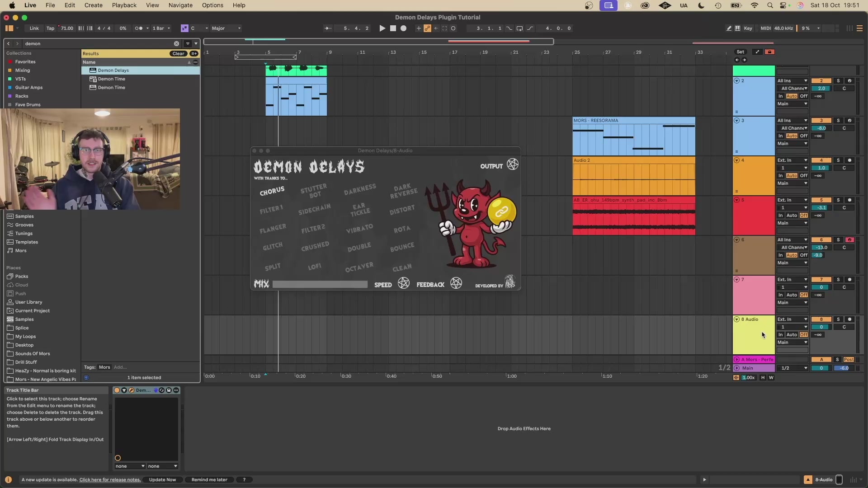Image resolution: width=868 pixels, height=488 pixels.
Task: Toggle track 8 activator button
Action: coord(821,319)
